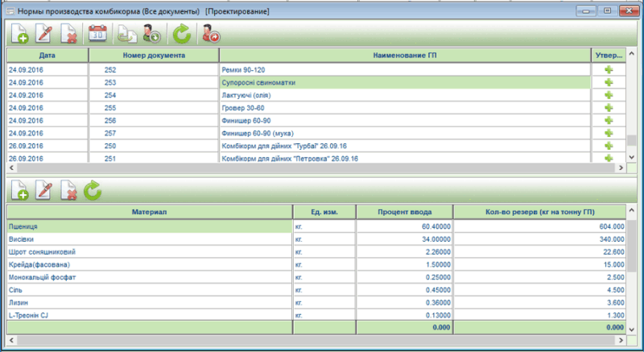This screenshot has width=644, height=352.
Task: Refresh the materials list in lower toolbar
Action: coord(93,191)
